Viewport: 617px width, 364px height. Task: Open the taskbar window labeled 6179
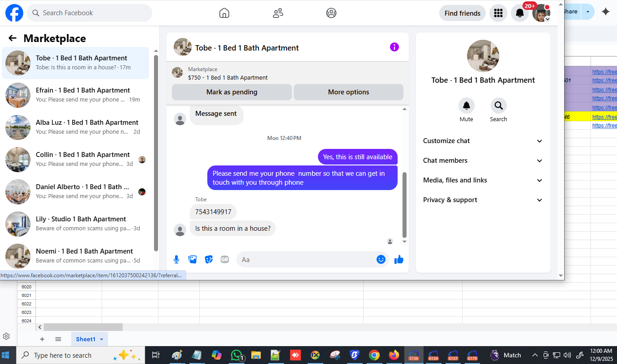pos(472,355)
